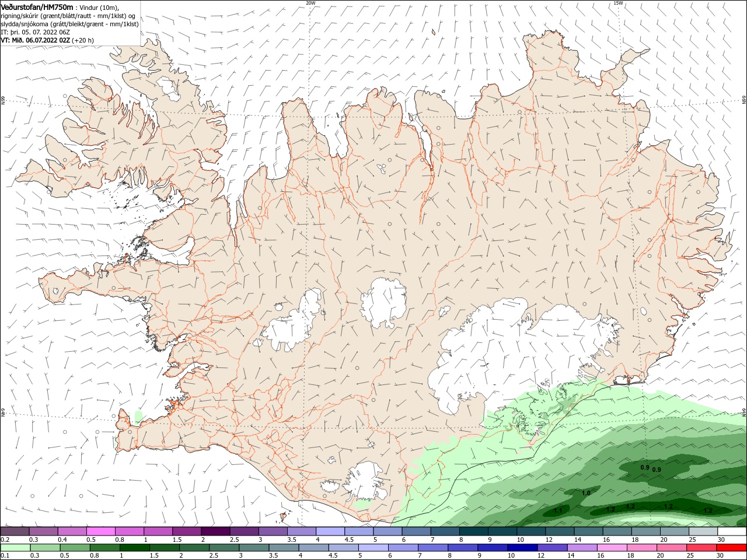Pick the bright pink 0.5 swatch in purple legend
This screenshot has height=560, width=747.
(x=100, y=531)
